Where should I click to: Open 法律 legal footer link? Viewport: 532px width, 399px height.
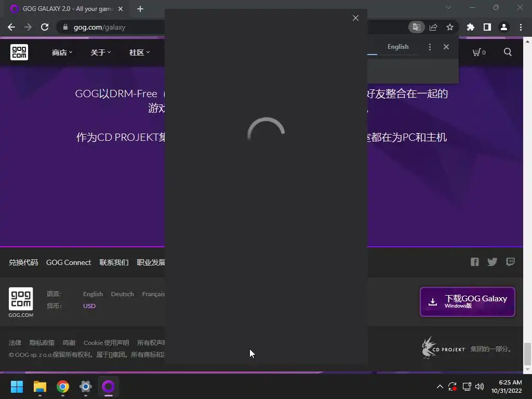pos(15,343)
